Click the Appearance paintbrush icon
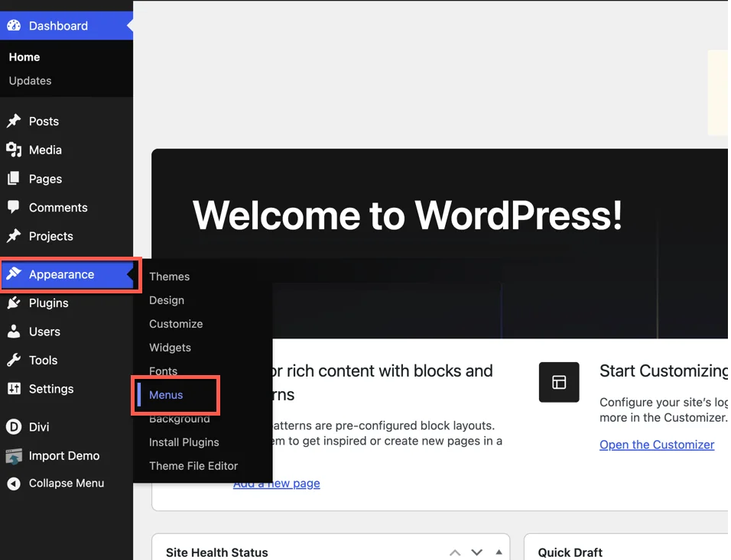 pyautogui.click(x=14, y=274)
